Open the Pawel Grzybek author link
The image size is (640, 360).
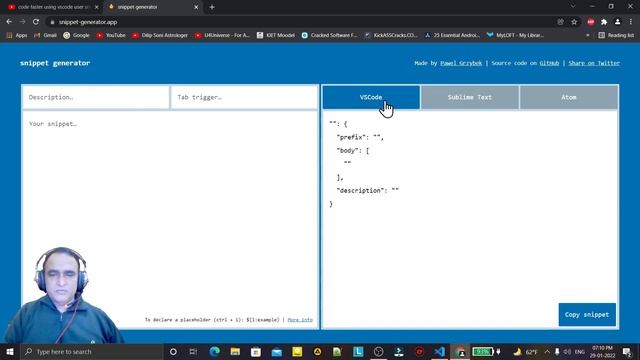[x=461, y=63]
